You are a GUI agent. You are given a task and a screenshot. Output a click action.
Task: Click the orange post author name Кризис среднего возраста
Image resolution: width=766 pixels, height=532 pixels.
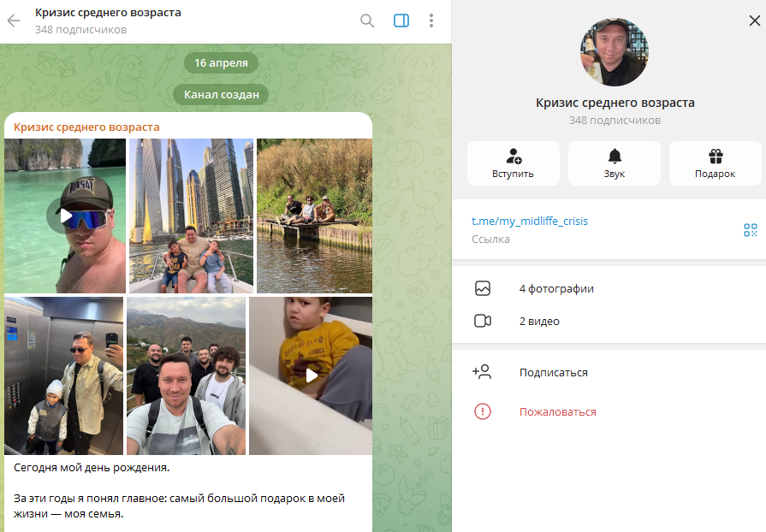86,127
